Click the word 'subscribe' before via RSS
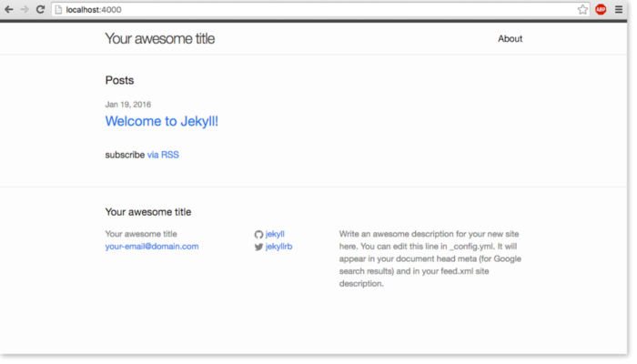Viewport: 637px width, 364px height. [x=125, y=155]
